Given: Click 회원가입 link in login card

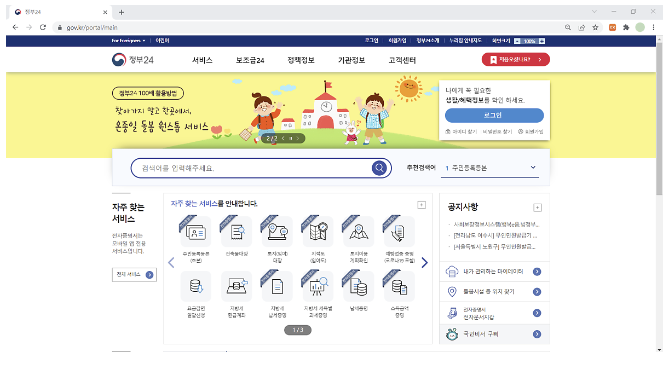Looking at the screenshot, I should point(531,132).
